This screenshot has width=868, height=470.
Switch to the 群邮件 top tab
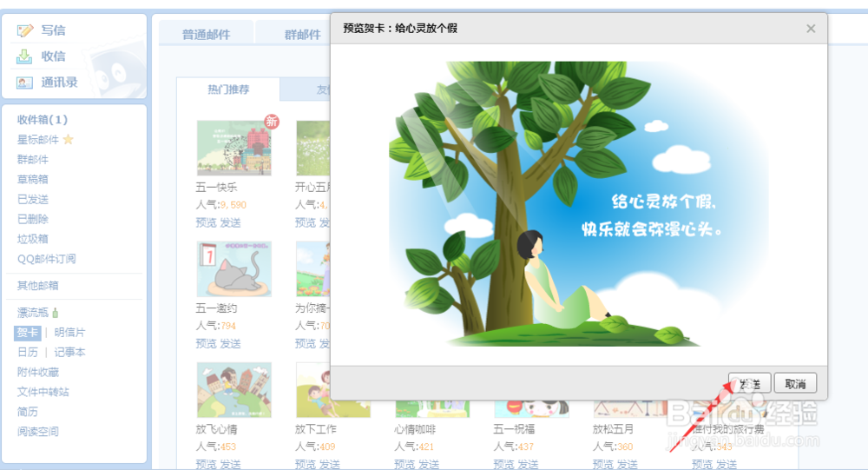tap(302, 35)
